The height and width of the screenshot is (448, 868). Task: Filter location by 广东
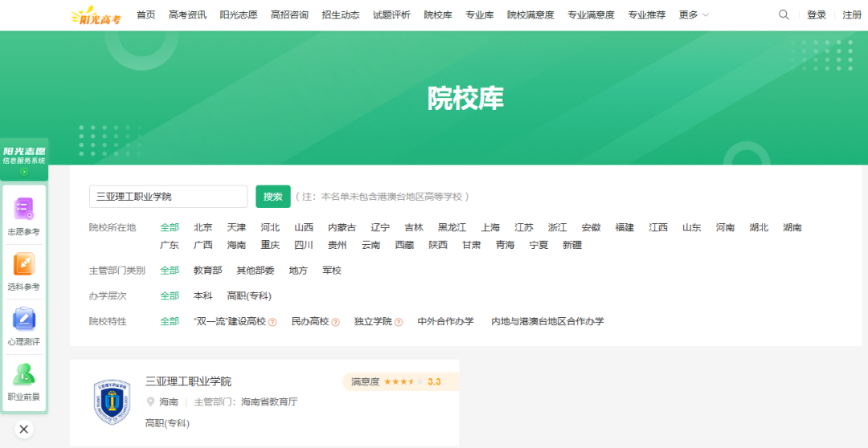coord(170,245)
